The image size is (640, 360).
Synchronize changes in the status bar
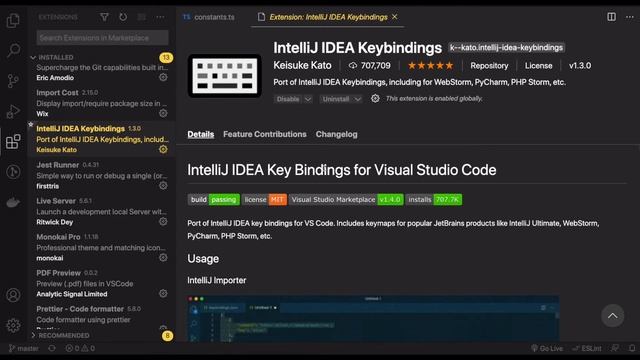(x=52, y=348)
